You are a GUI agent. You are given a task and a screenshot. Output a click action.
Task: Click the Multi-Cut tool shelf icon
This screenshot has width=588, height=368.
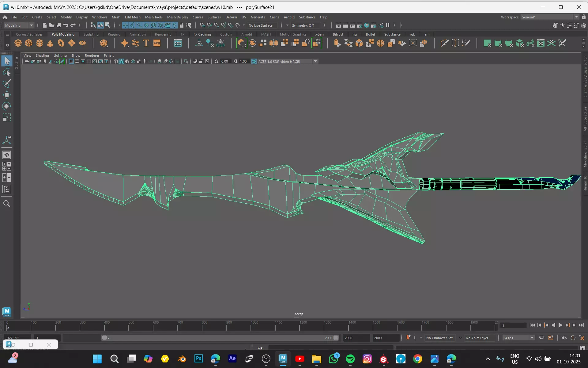coord(444,43)
